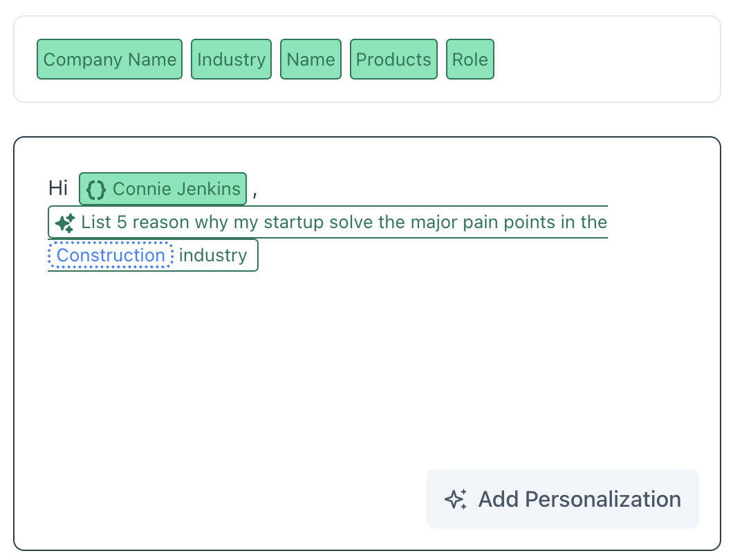Choose the Role variable tag
The image size is (733, 560).
[x=470, y=59]
